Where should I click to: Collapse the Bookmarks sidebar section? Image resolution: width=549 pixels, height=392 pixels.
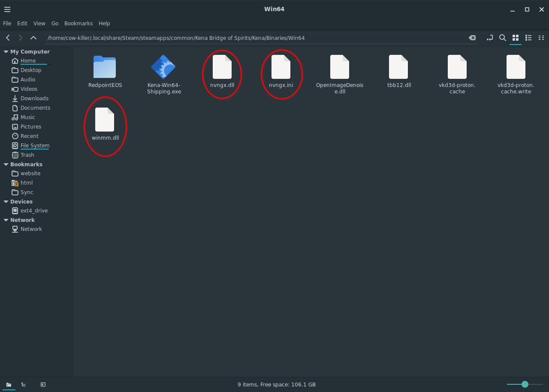click(x=6, y=165)
